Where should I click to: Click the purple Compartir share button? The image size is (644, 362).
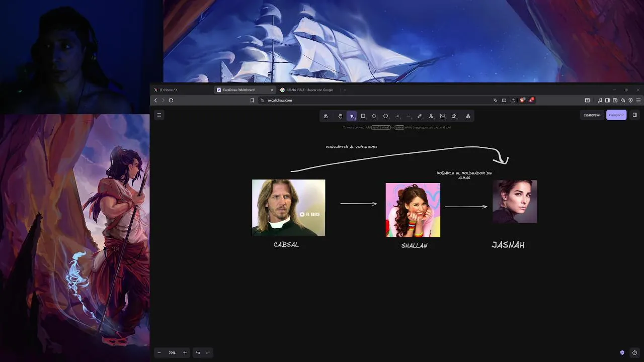click(x=616, y=115)
